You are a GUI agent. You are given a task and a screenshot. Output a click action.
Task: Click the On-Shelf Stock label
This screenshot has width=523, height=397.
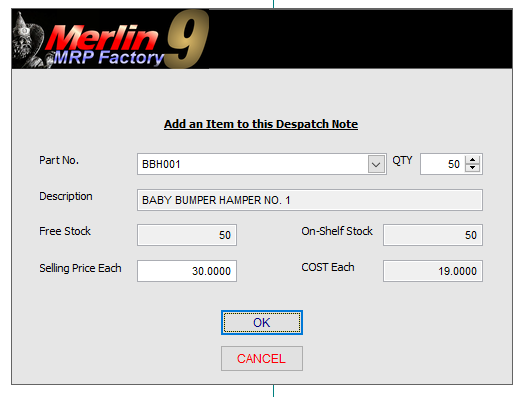(337, 231)
